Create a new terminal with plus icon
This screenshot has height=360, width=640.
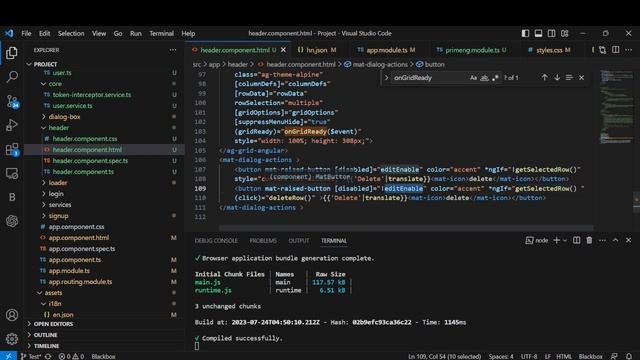coord(556,240)
